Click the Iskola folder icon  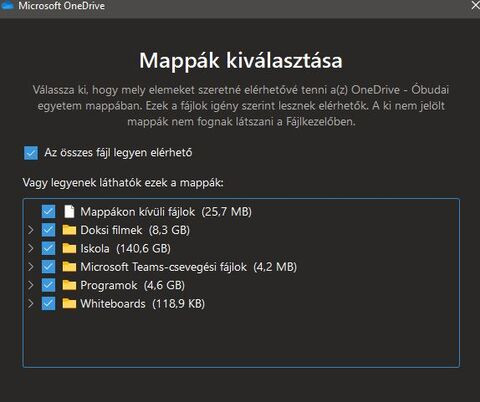point(69,248)
